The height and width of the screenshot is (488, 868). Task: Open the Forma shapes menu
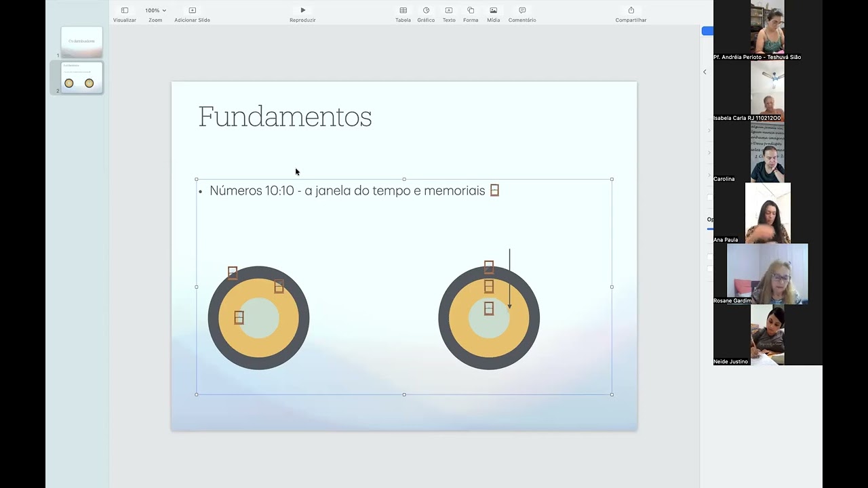pos(471,14)
